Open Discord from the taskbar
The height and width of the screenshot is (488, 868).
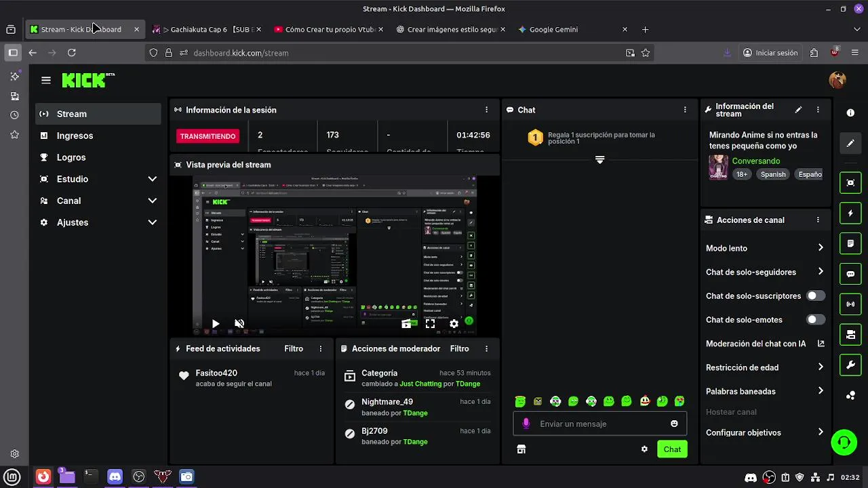(x=115, y=476)
